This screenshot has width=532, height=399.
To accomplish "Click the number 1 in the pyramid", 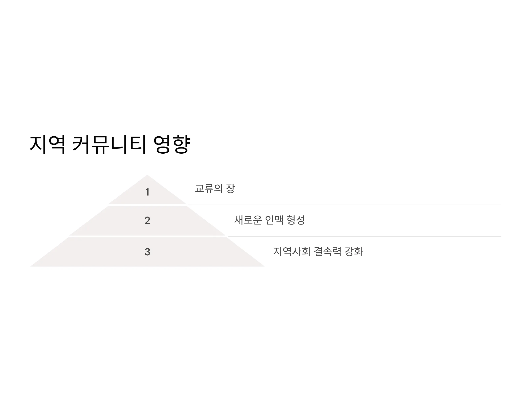I will (147, 192).
